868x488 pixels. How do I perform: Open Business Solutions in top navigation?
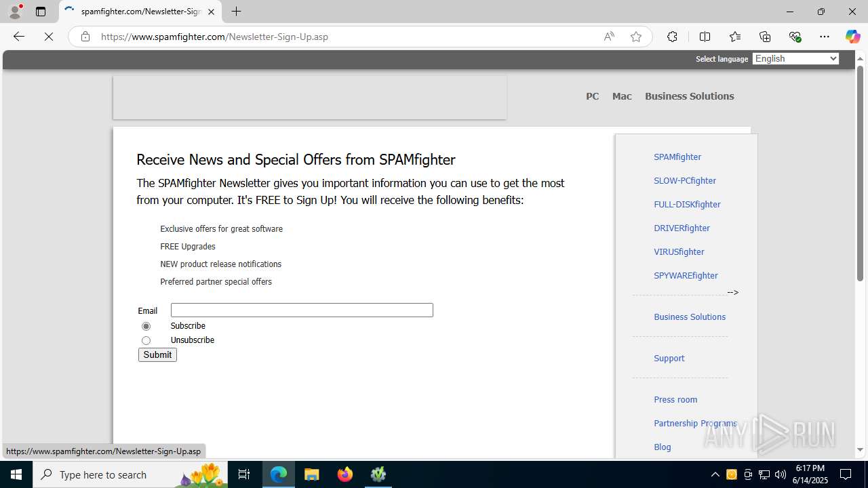click(x=690, y=96)
